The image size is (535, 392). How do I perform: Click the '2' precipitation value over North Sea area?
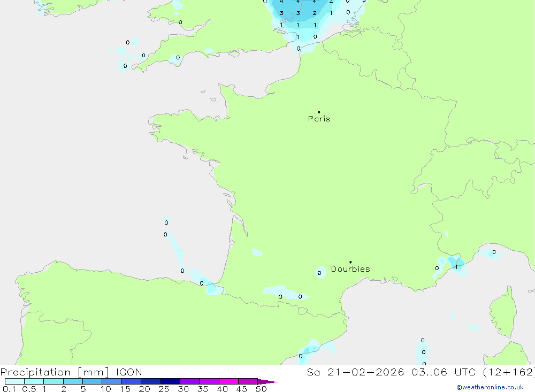(x=315, y=13)
